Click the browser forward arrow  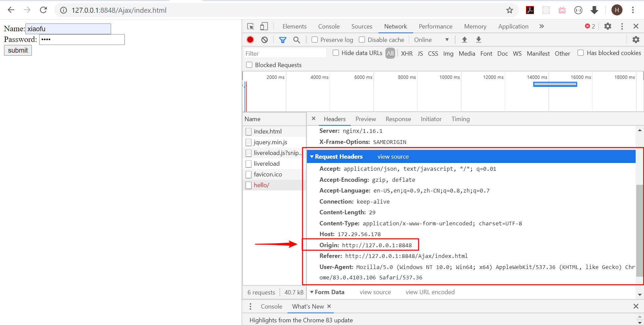click(x=27, y=10)
